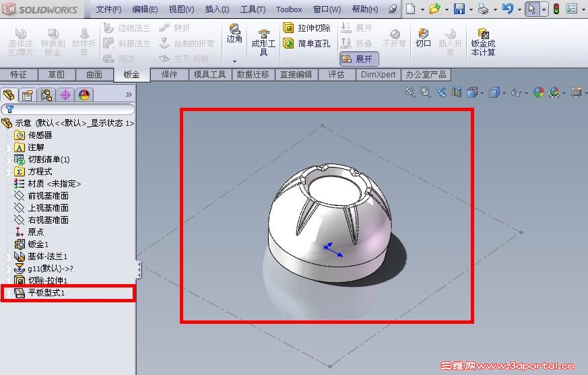This screenshot has width=588, height=375.
Task: Expand the manager panel tabs chevron
Action: (x=129, y=94)
